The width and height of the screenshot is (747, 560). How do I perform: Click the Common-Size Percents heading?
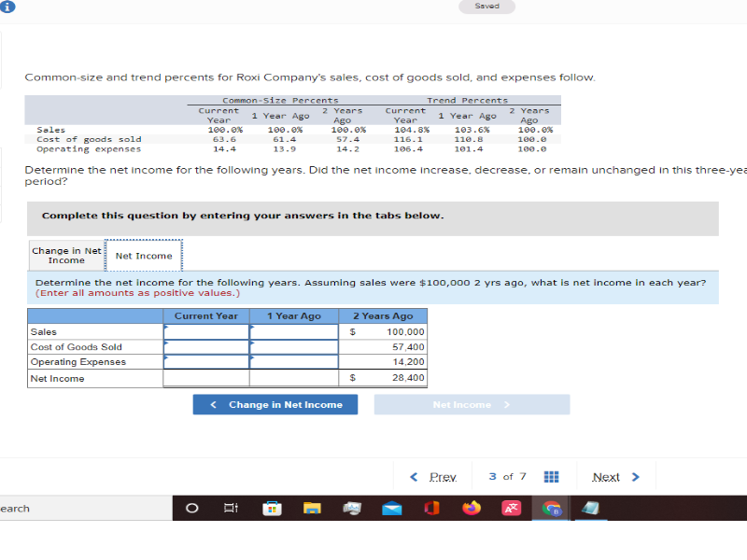pyautogui.click(x=281, y=101)
